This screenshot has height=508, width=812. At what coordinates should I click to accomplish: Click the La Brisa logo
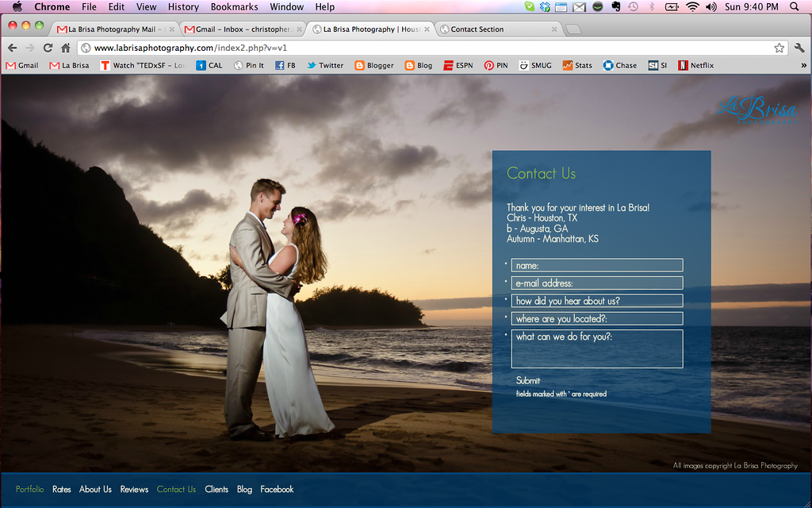[x=757, y=110]
